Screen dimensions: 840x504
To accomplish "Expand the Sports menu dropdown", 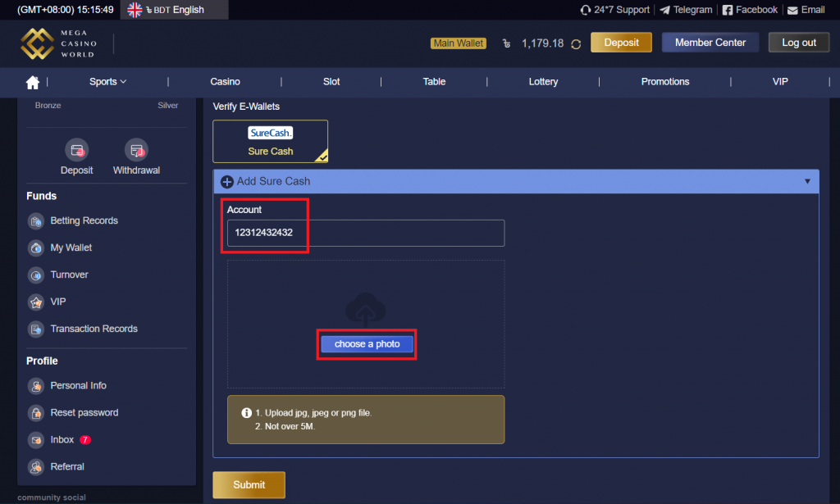I will [x=107, y=81].
